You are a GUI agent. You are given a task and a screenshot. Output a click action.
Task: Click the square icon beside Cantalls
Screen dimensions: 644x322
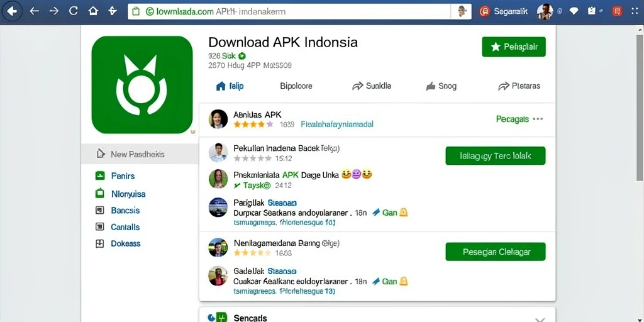pos(100,226)
